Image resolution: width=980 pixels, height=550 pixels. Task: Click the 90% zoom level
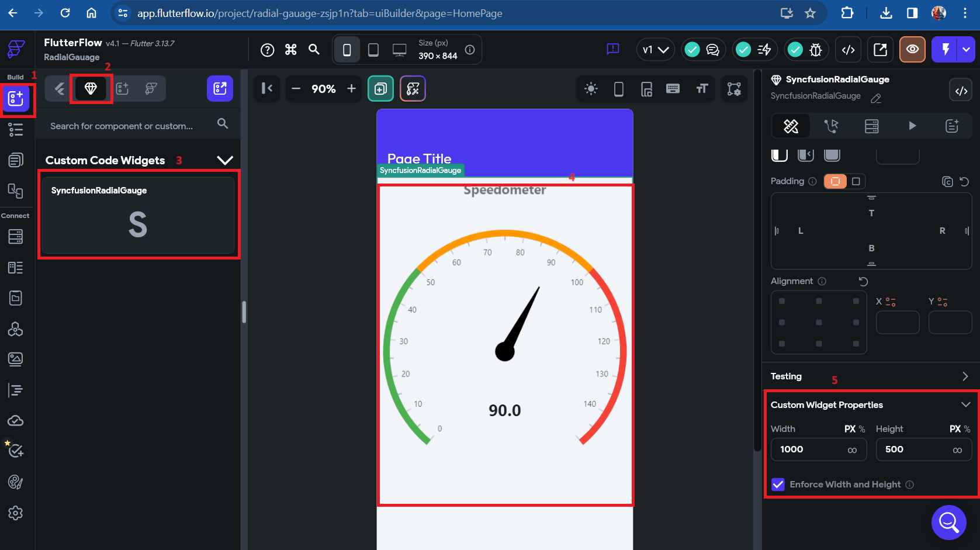[323, 89]
